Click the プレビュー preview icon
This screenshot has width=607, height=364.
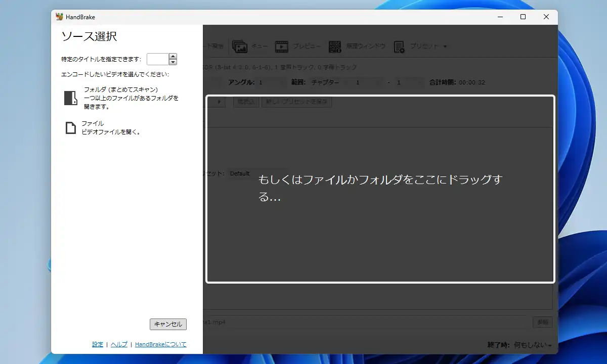pos(281,47)
